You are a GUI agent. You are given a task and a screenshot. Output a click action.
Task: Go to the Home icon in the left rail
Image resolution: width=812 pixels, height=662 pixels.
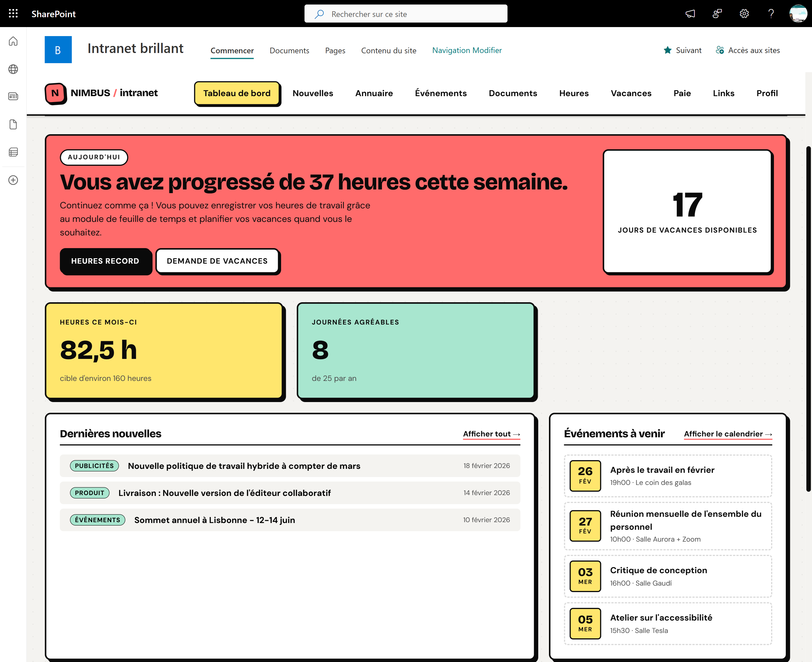(x=13, y=41)
